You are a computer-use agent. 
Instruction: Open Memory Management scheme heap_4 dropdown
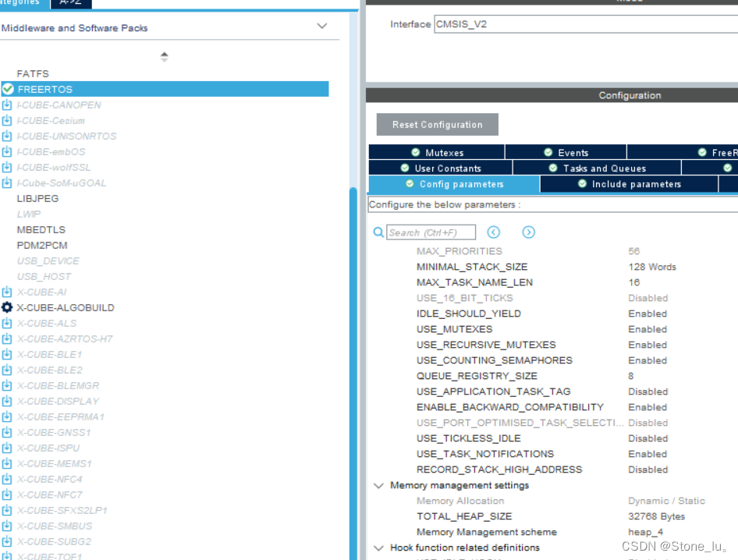(x=645, y=532)
